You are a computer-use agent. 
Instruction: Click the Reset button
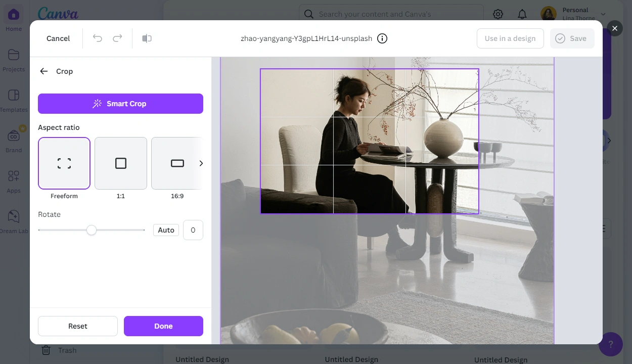[x=78, y=326]
